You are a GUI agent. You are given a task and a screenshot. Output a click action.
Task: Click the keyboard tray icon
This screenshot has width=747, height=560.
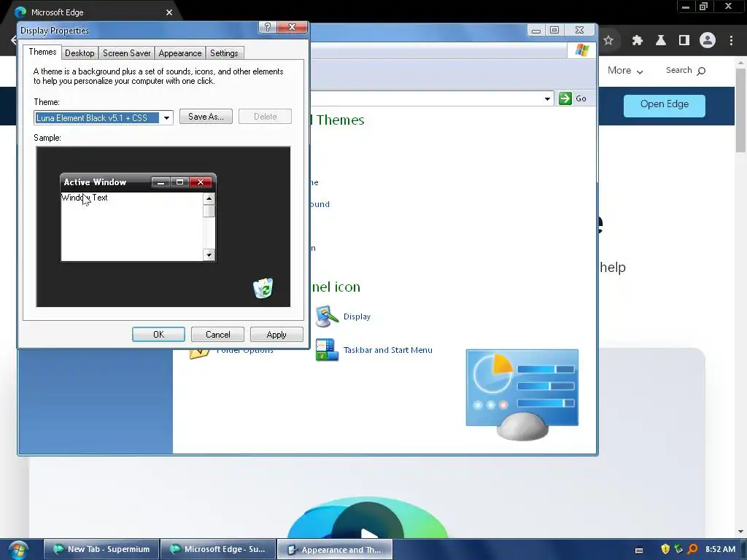pyautogui.click(x=639, y=550)
